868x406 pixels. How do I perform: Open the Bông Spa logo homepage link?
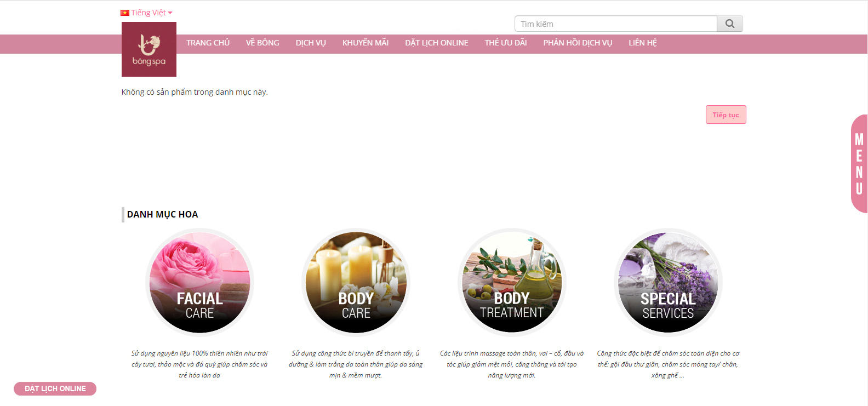149,49
